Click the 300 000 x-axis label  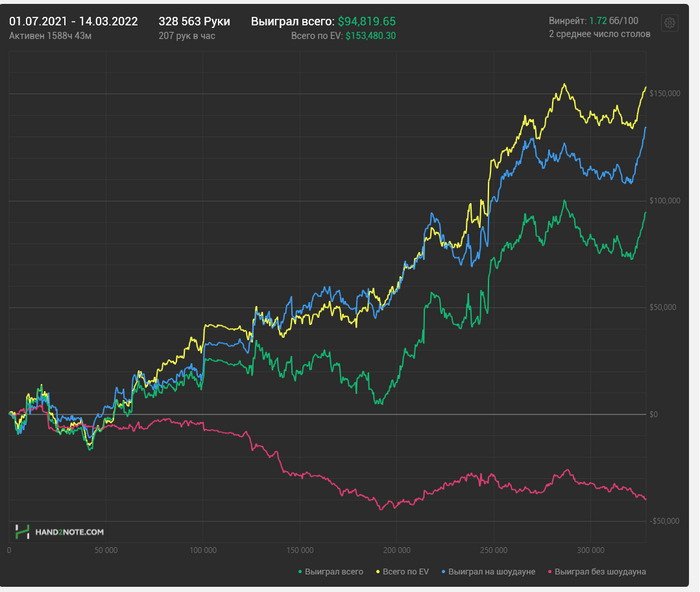coord(591,550)
